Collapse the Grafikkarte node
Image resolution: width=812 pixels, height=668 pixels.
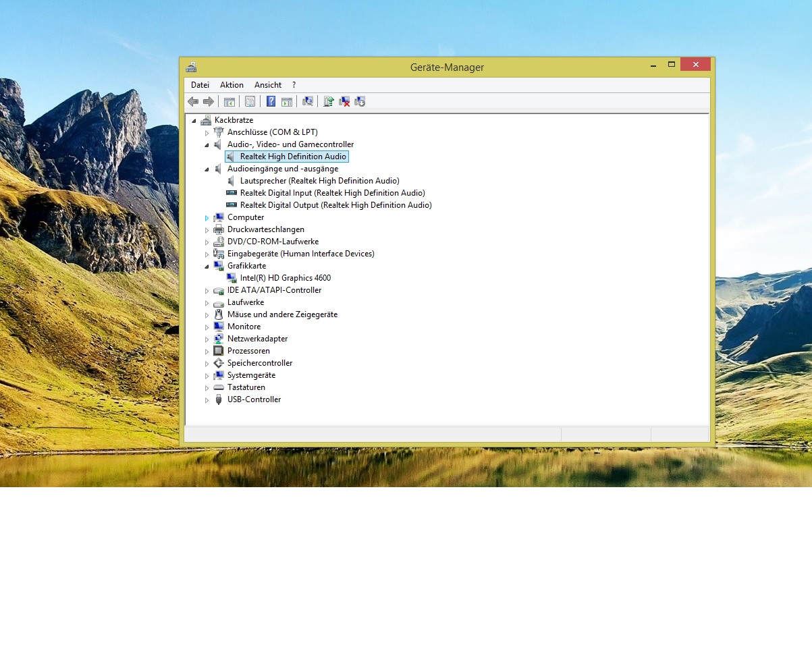pos(207,267)
